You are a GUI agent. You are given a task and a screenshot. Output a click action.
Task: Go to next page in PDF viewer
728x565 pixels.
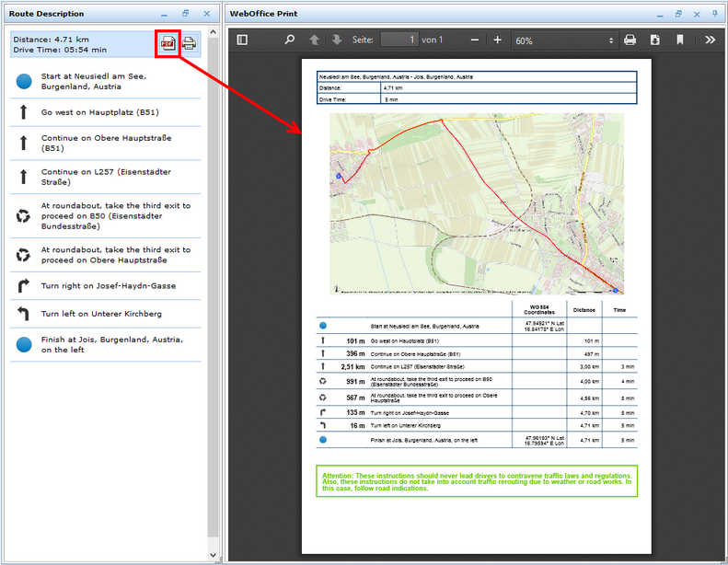pos(337,40)
